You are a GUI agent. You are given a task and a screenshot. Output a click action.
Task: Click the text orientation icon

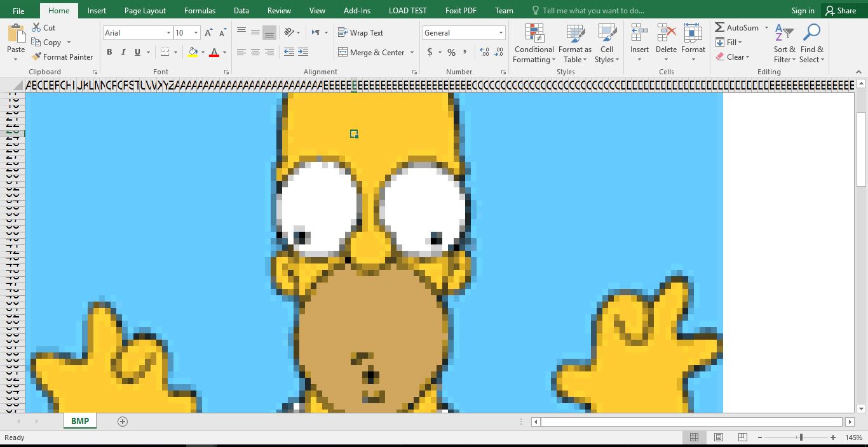click(x=290, y=32)
